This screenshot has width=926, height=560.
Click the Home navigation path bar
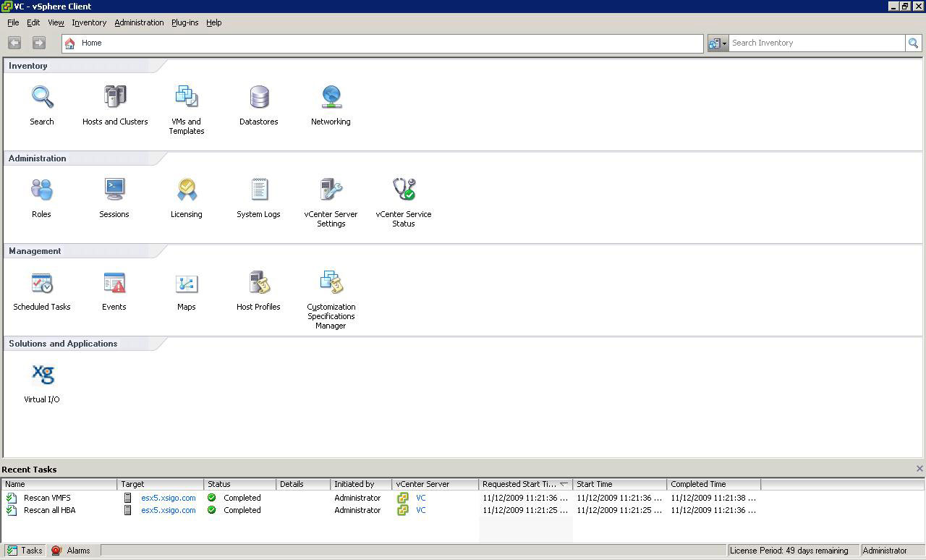pos(383,43)
